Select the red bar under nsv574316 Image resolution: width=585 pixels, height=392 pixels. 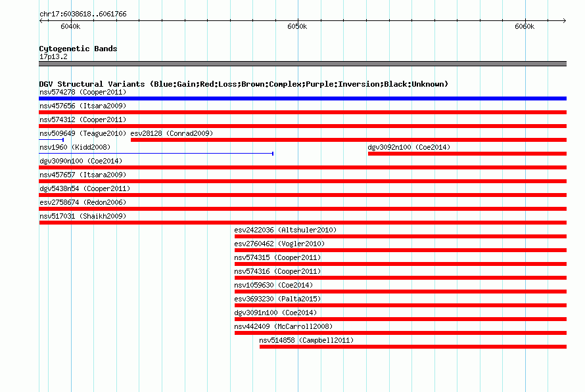click(x=401, y=278)
